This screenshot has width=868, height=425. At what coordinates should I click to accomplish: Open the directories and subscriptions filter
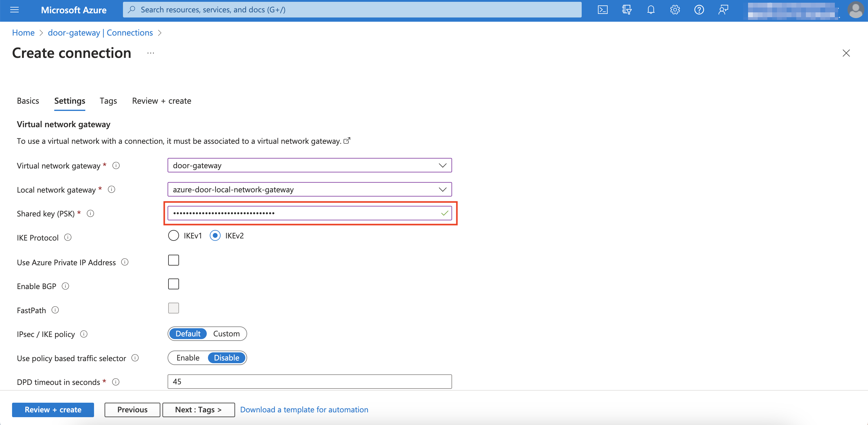click(627, 10)
